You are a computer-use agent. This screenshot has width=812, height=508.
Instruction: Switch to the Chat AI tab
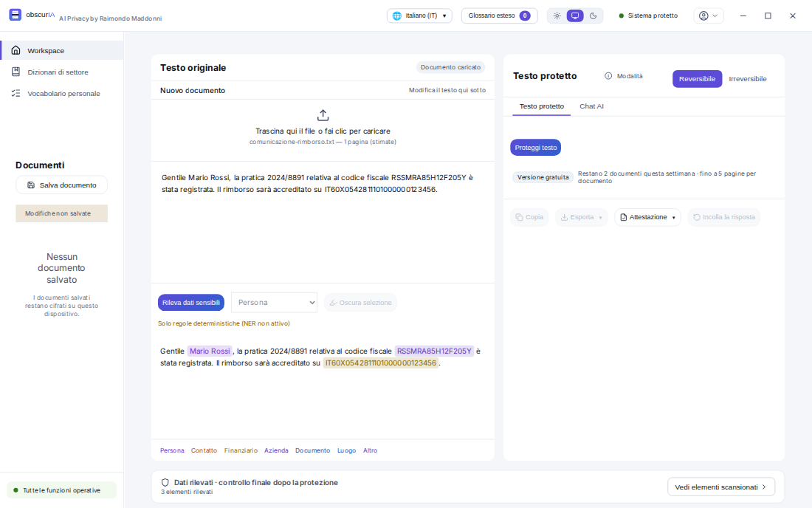tap(591, 106)
